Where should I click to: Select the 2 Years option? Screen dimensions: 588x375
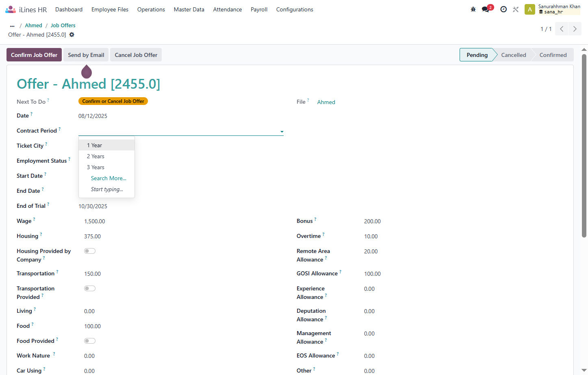coord(106,156)
